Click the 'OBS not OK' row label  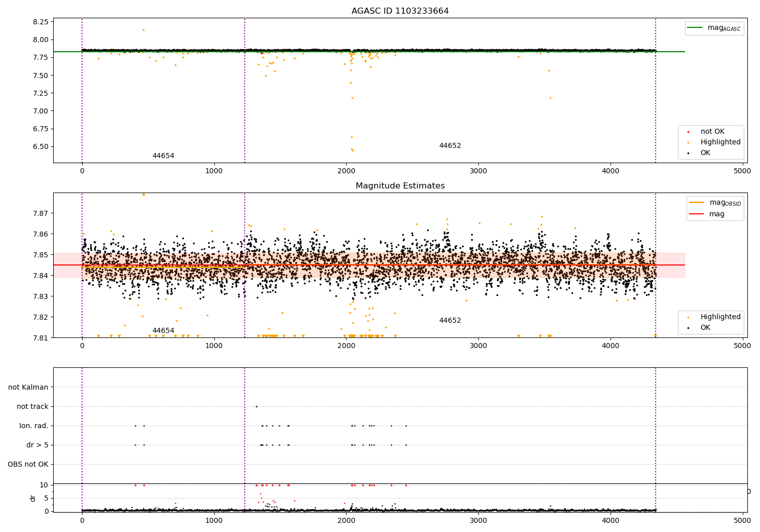point(28,464)
